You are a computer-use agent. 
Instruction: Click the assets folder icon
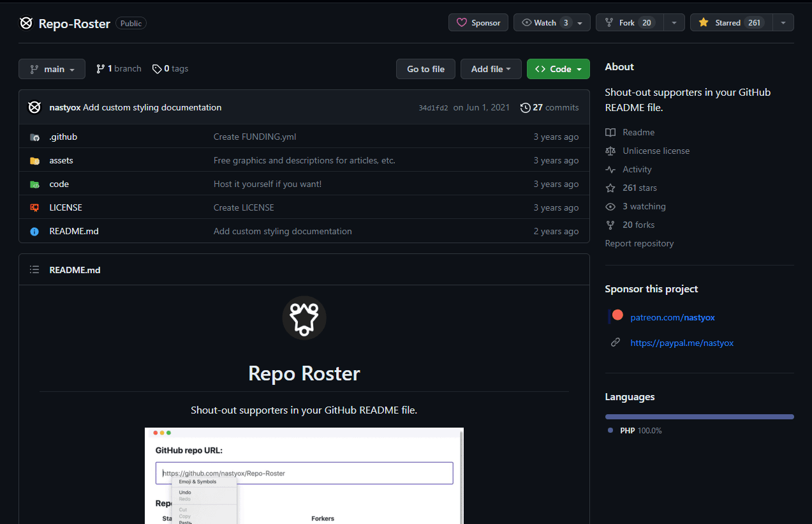tap(34, 161)
